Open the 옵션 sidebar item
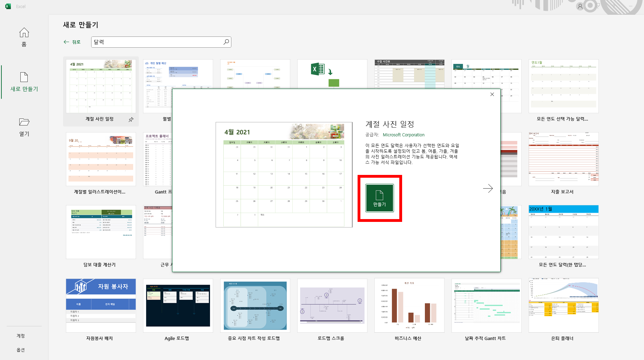This screenshot has height=360, width=644. (x=20, y=349)
